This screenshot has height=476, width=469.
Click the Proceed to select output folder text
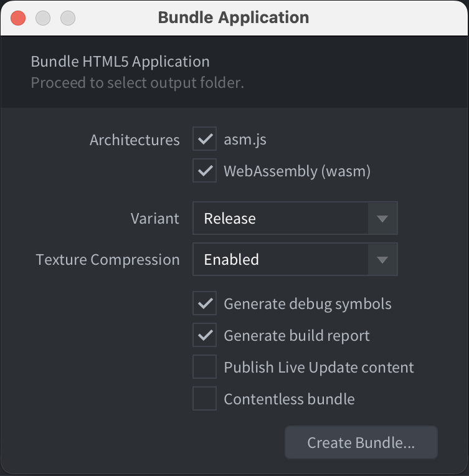(x=137, y=82)
